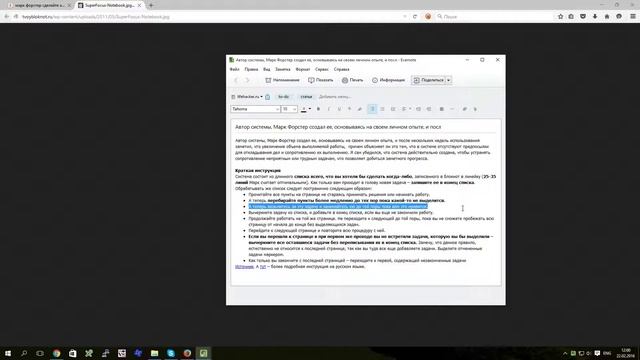Click the taskbar search icon
Viewport: 640px width, 360px height.
(x=24, y=353)
